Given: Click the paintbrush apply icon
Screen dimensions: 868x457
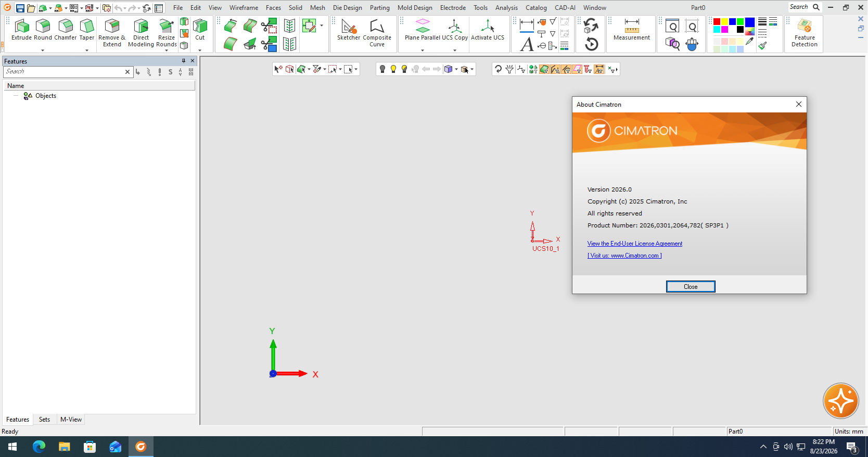Looking at the screenshot, I should pyautogui.click(x=762, y=45).
